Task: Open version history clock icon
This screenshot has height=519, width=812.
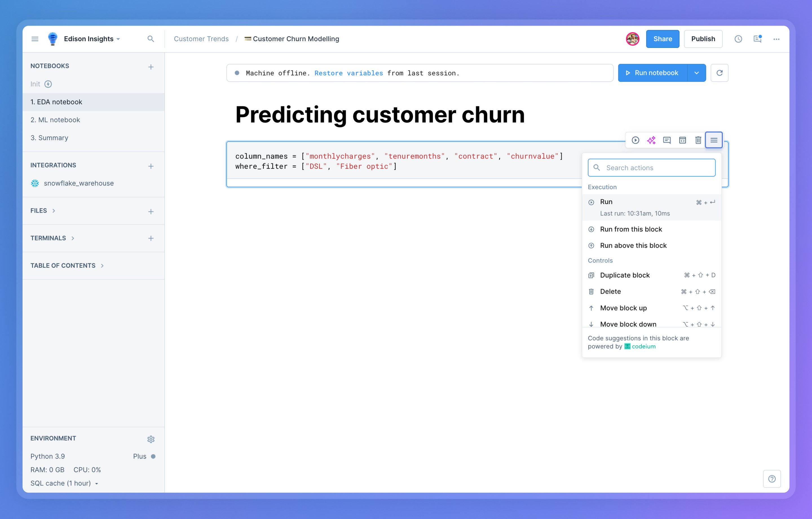Action: tap(738, 39)
